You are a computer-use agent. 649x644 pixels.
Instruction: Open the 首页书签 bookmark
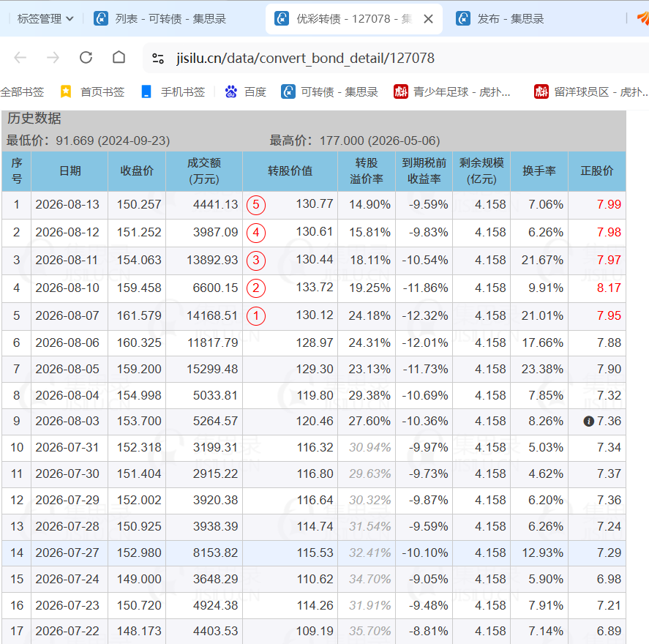pyautogui.click(x=92, y=92)
